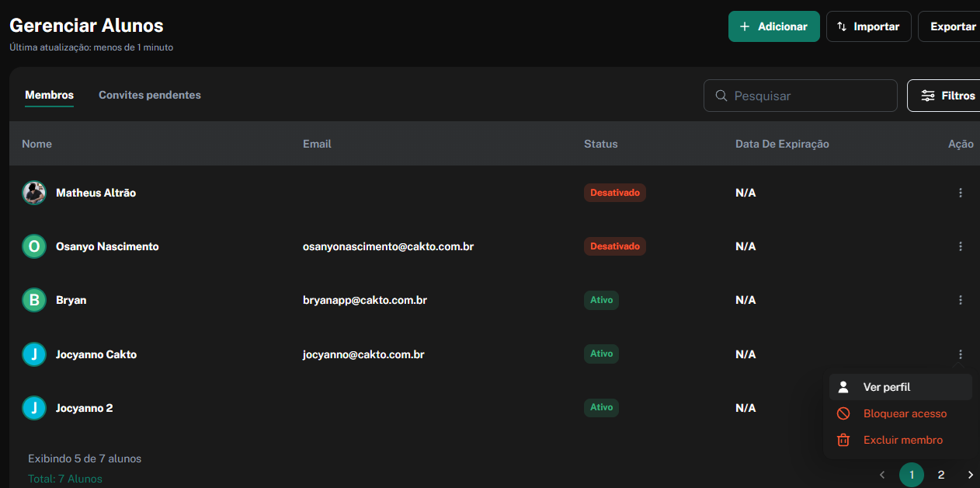Go to page 2 in the pagination

[941, 475]
